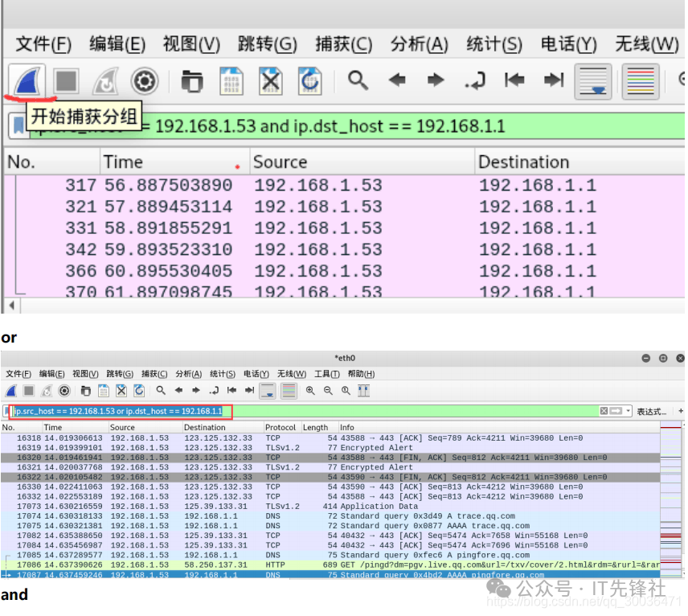Toggle packet colorization in the eth0 window toolbar
The image size is (688, 616).
click(289, 391)
